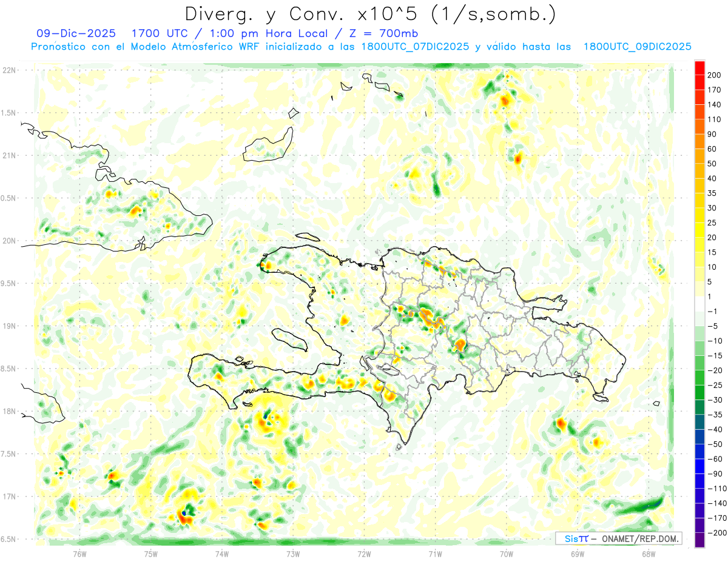
Task: Click the '76W' longitude label
Action: (79, 554)
